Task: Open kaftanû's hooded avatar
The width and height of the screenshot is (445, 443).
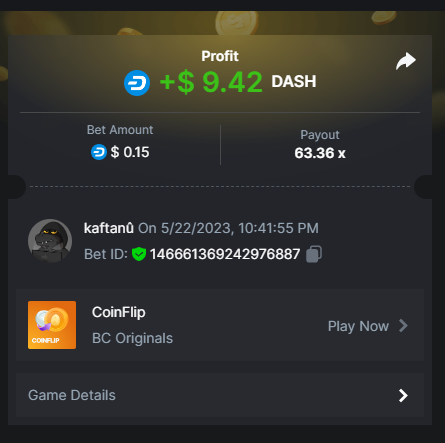Action: [50, 241]
